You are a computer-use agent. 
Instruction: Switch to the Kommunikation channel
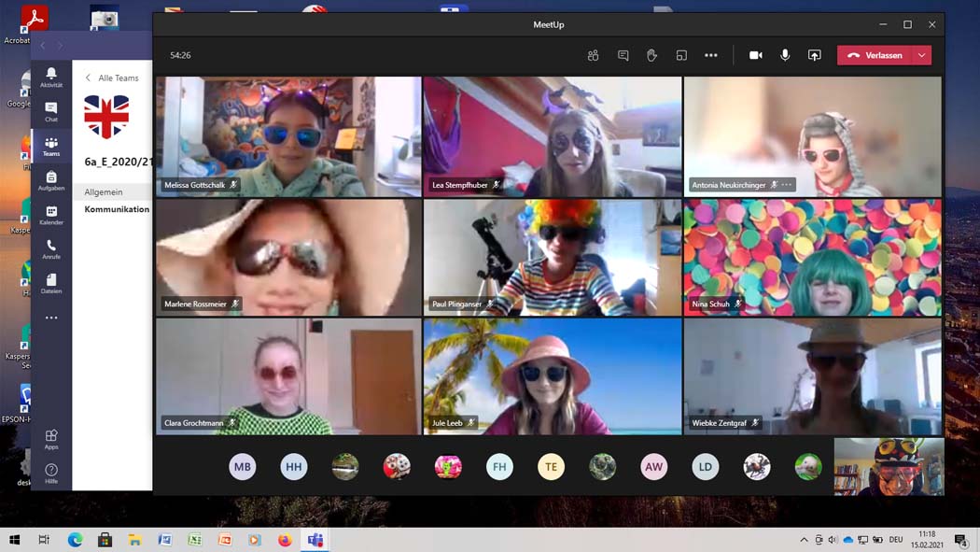pos(117,209)
